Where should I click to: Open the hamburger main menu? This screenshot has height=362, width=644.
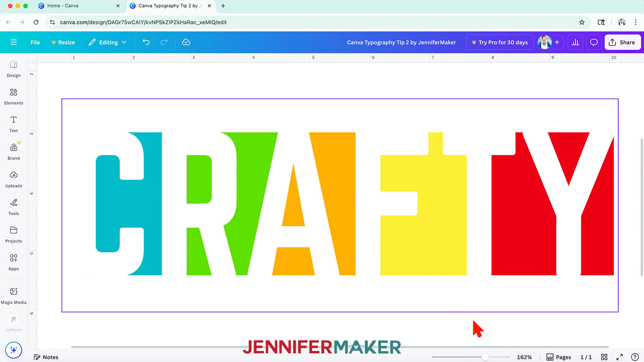(14, 42)
